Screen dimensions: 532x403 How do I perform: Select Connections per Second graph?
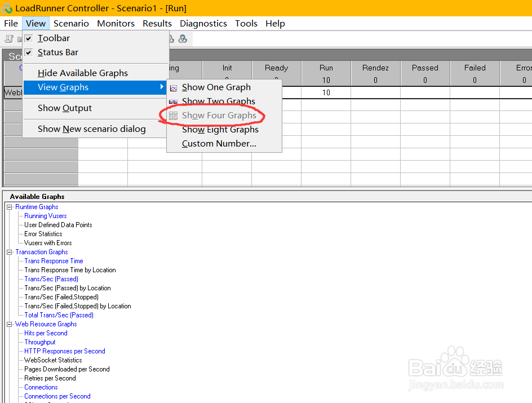coord(57,396)
